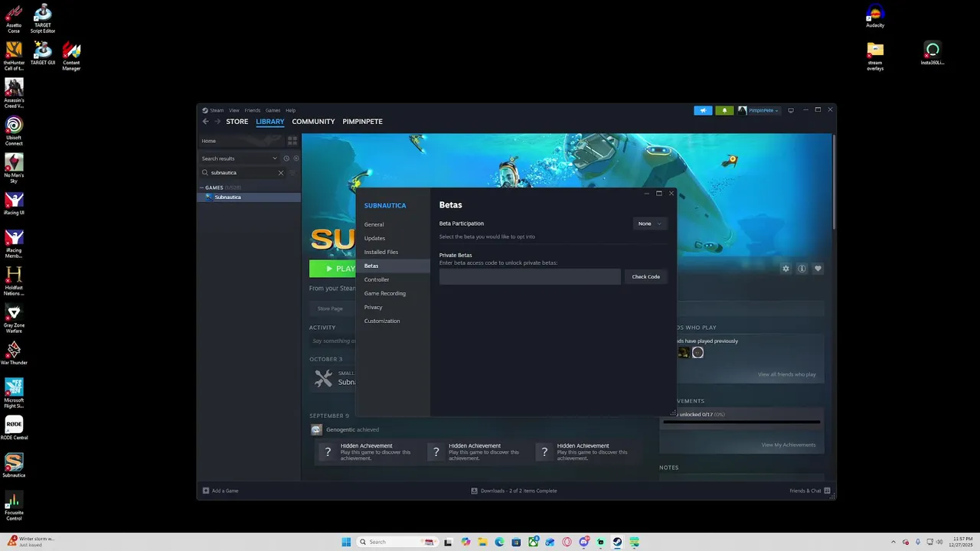Click the Steam back navigation arrow
This screenshot has height=551, width=980.
205,122
